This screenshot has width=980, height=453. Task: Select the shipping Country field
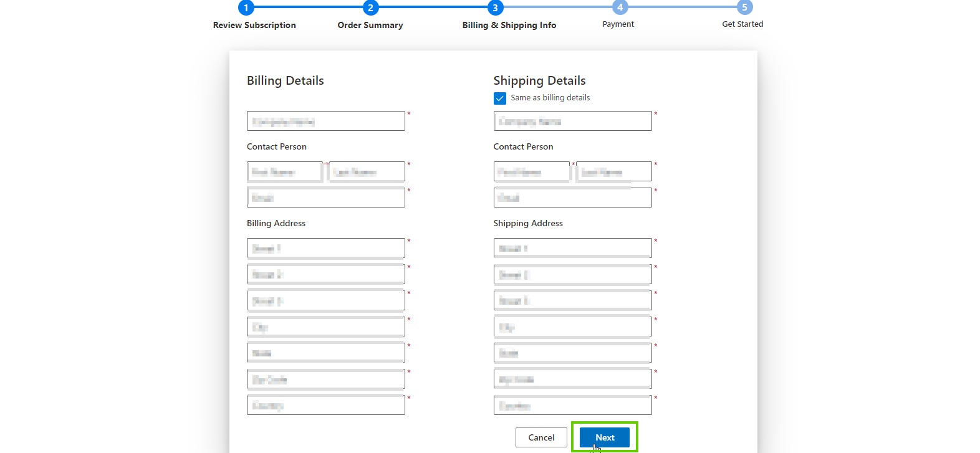click(x=572, y=405)
